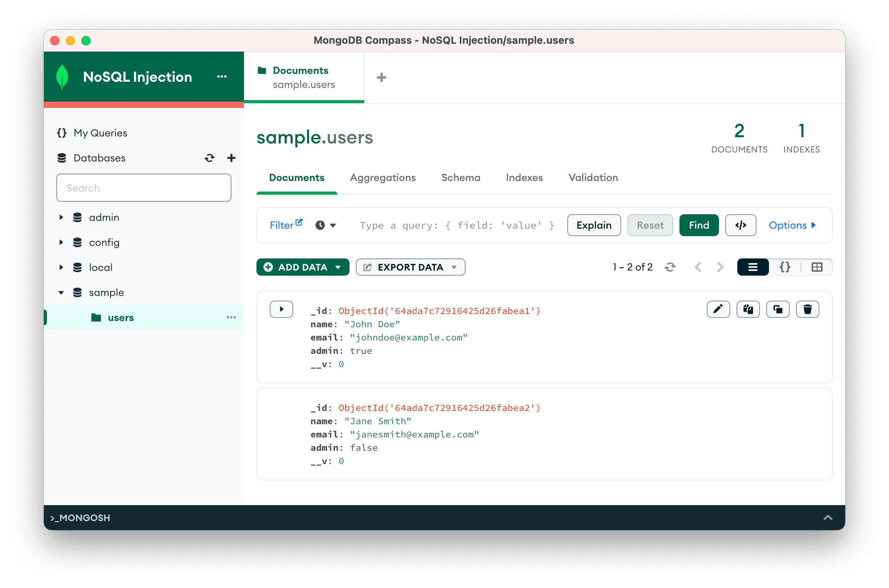Expand John Doe's document with the arrow toggle

(281, 309)
